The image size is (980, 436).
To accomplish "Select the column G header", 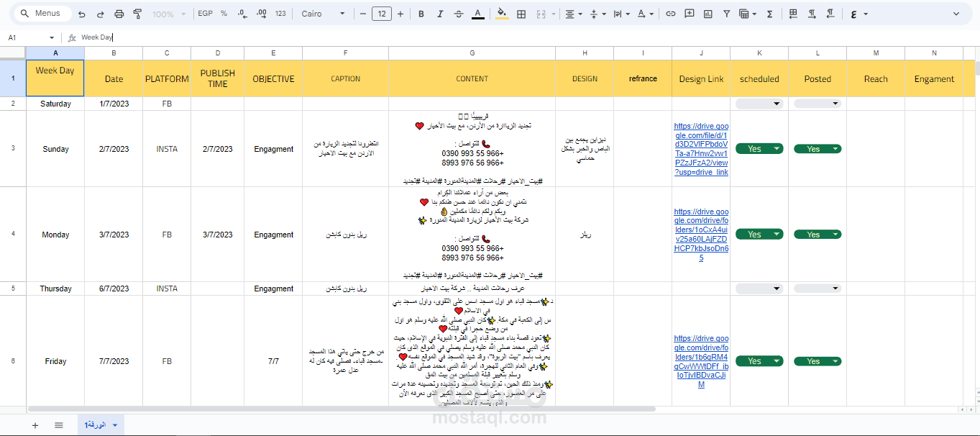I will (472, 53).
